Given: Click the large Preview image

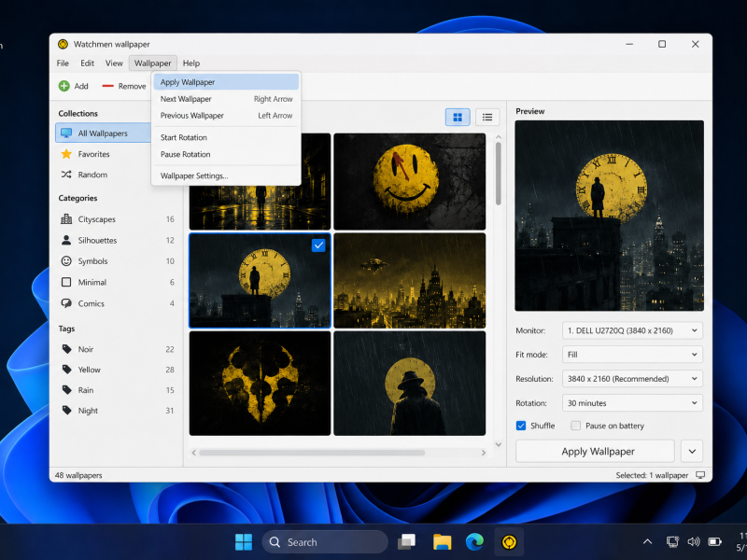Looking at the screenshot, I should (610, 216).
